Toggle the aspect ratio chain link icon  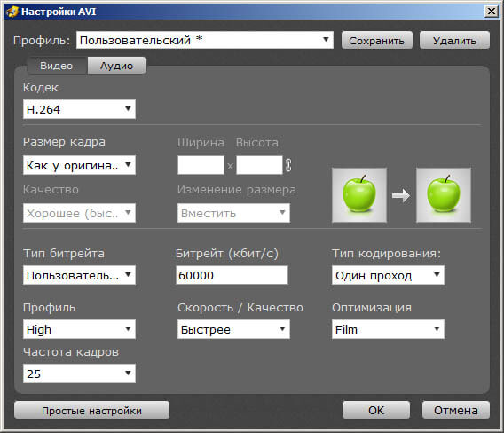point(288,165)
